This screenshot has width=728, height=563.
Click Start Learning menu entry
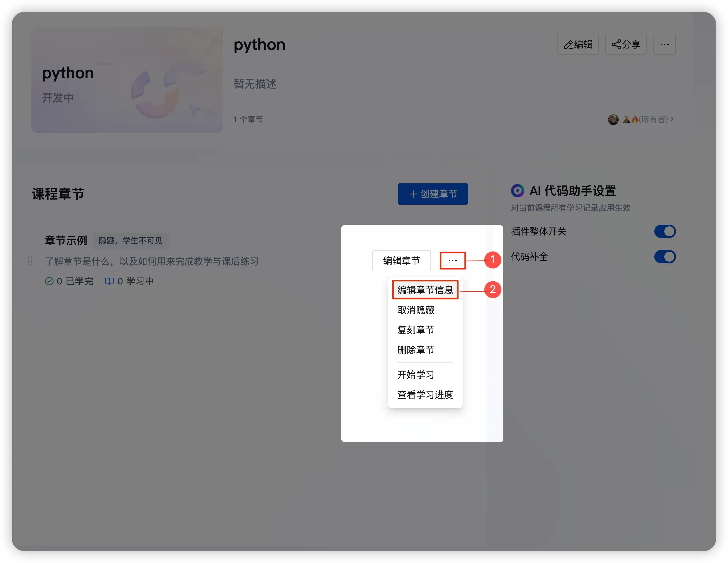pos(416,375)
